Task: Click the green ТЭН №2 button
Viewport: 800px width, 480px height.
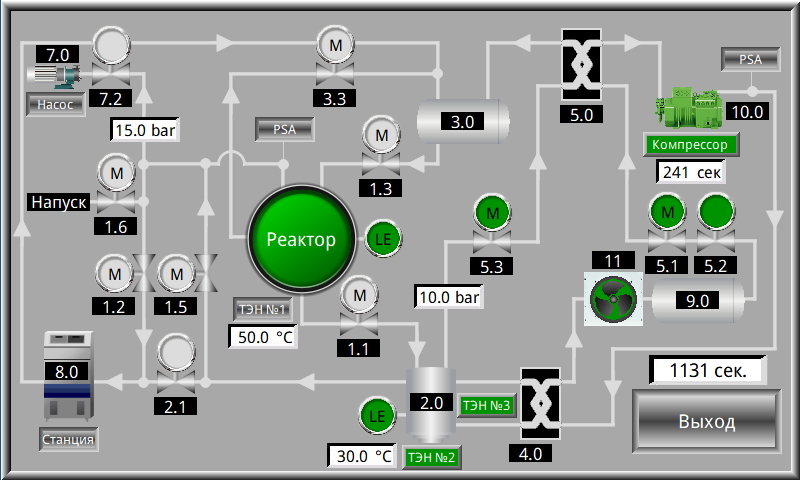Action: (430, 457)
